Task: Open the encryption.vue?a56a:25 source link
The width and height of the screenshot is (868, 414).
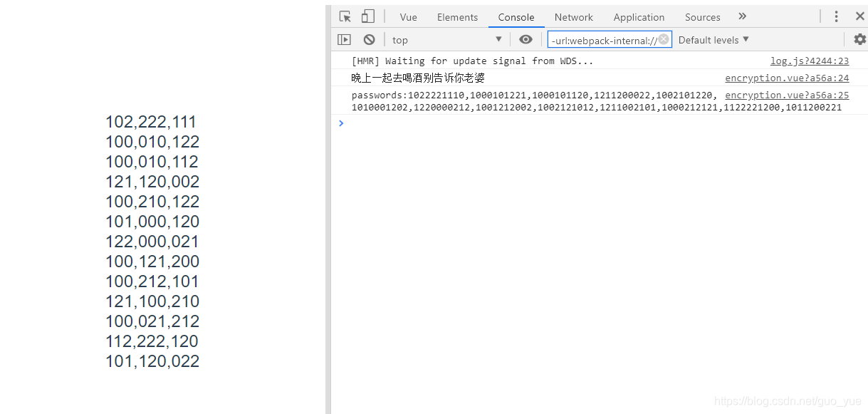Action: point(787,95)
